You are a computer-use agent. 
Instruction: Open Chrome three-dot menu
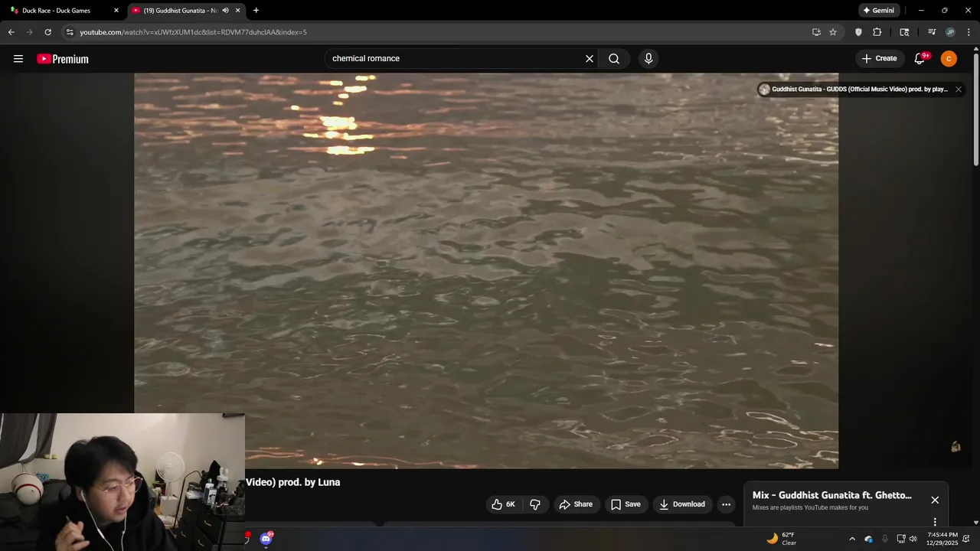pyautogui.click(x=969, y=32)
